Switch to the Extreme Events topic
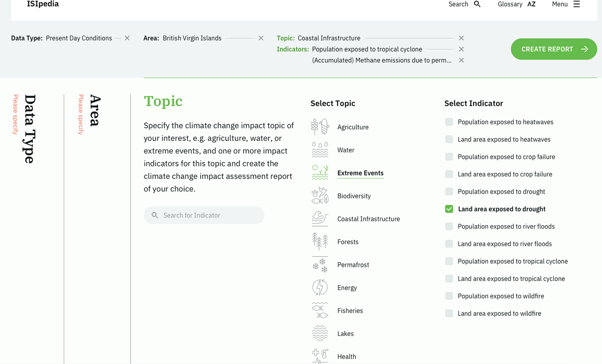The image size is (602, 364). coord(360,172)
